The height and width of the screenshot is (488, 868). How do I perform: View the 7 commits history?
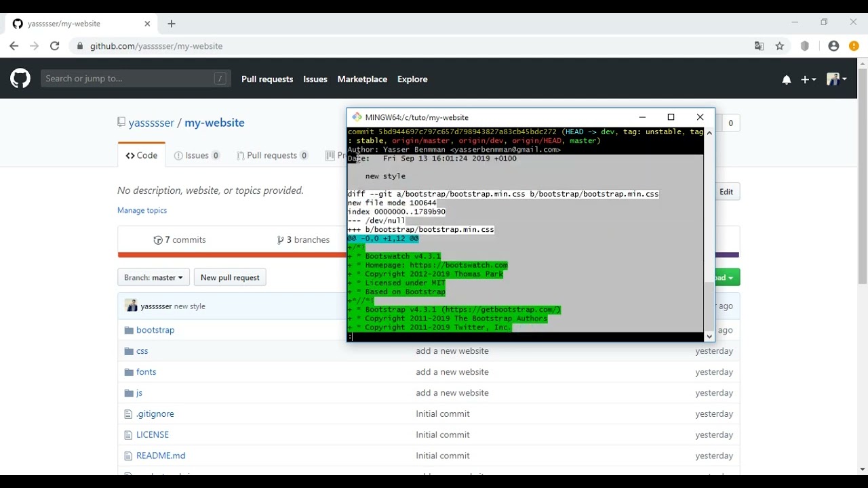(180, 240)
